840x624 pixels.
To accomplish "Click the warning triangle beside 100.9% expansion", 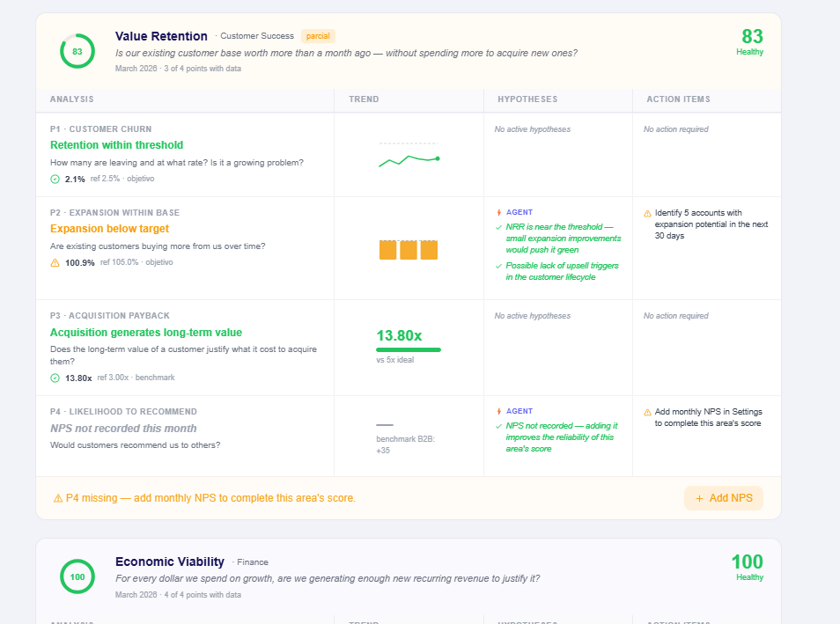I will (55, 262).
